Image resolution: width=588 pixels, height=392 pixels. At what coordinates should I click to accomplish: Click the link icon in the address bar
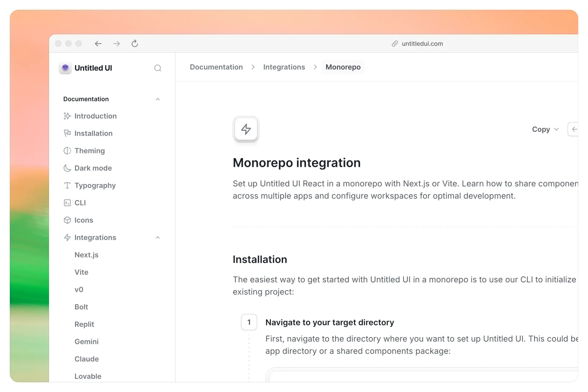[x=395, y=43]
